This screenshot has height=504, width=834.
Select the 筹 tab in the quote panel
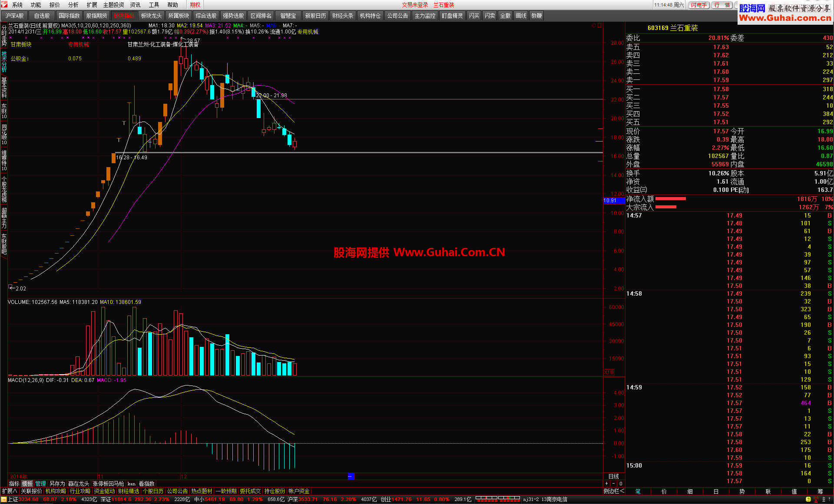click(820, 491)
